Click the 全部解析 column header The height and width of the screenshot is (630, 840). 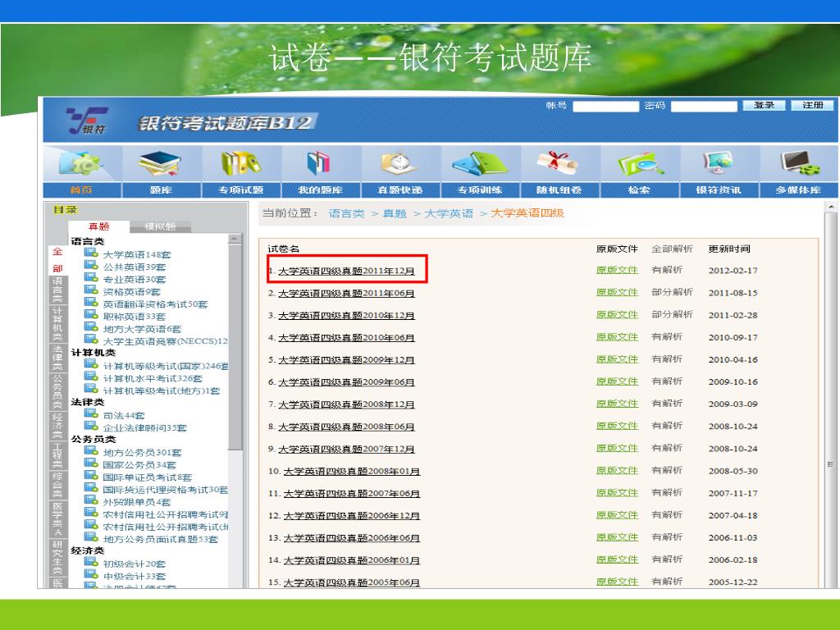(672, 249)
